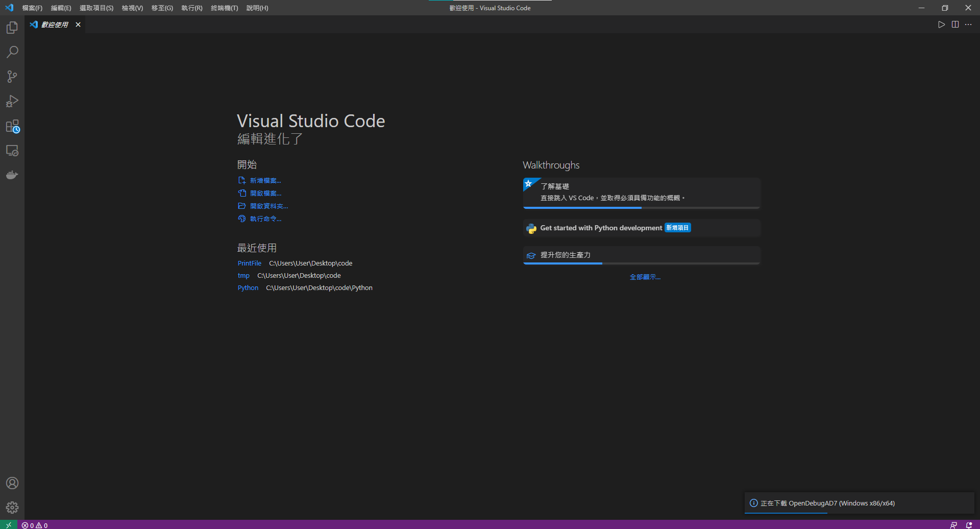Split the editor to the right

coord(955,25)
